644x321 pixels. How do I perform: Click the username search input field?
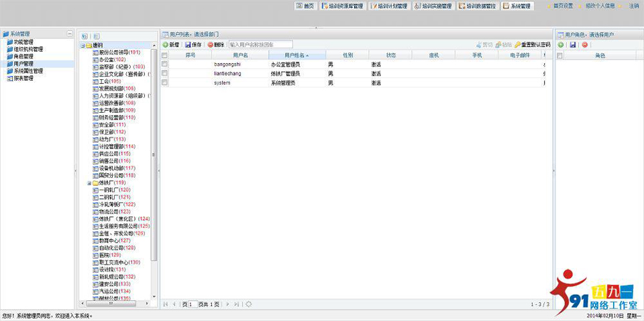260,44
